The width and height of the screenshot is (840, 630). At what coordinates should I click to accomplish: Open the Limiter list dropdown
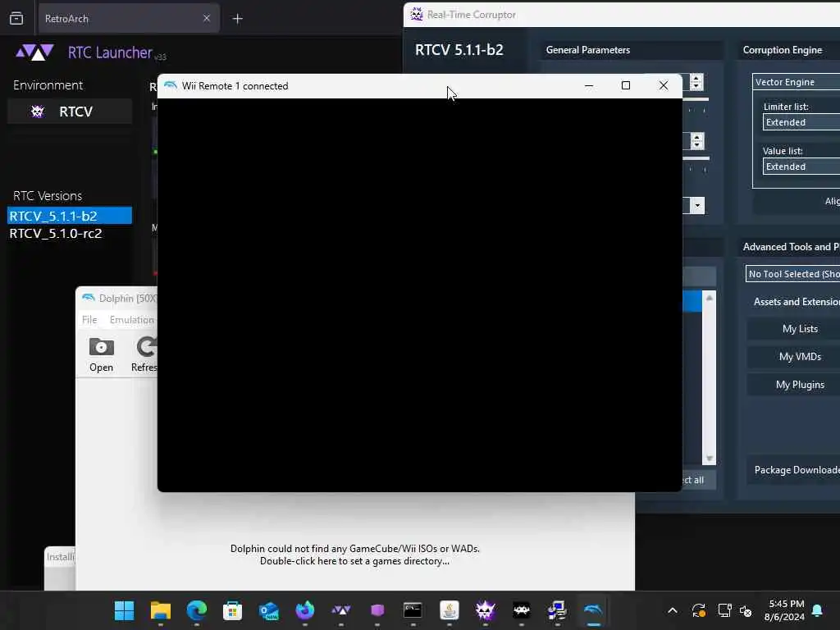pos(801,122)
